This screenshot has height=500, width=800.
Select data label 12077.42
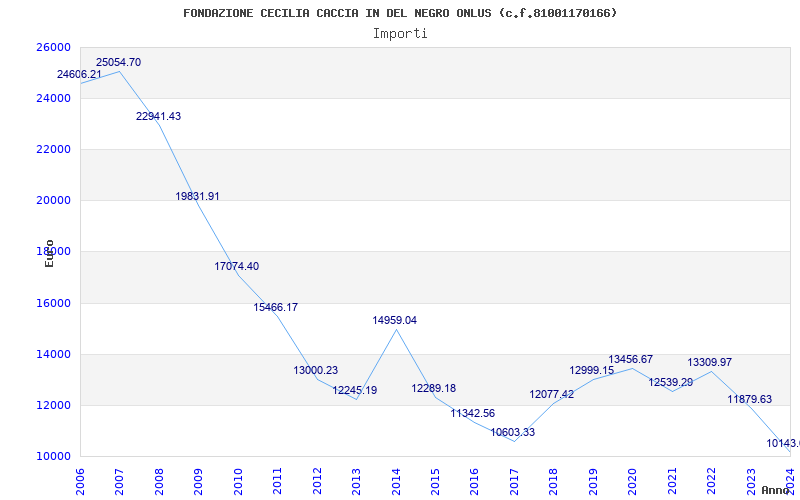[x=552, y=394]
